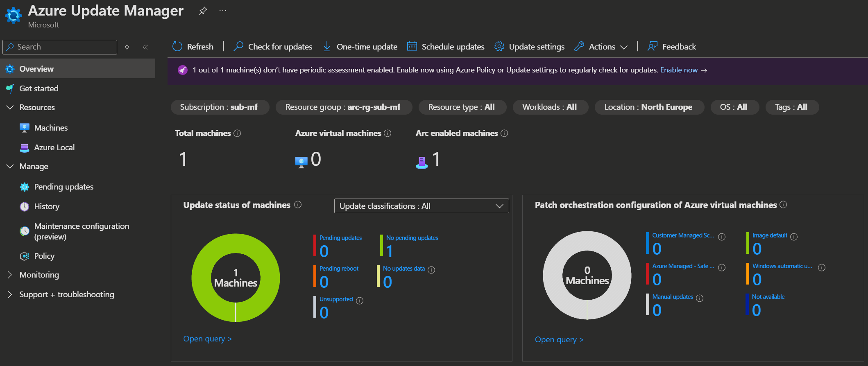Image resolution: width=868 pixels, height=366 pixels.
Task: Click the Azure Update Manager gear logo
Action: click(x=14, y=16)
